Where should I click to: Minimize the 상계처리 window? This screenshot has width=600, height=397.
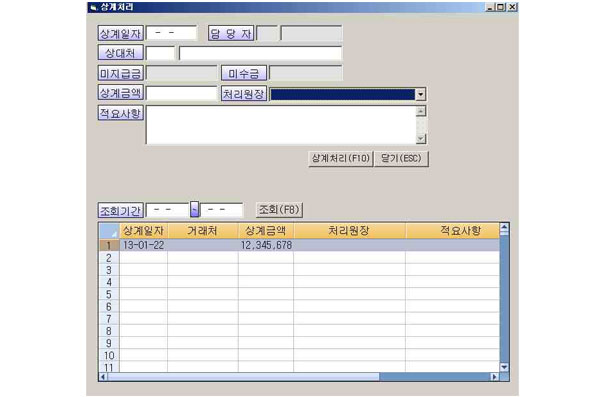490,7
